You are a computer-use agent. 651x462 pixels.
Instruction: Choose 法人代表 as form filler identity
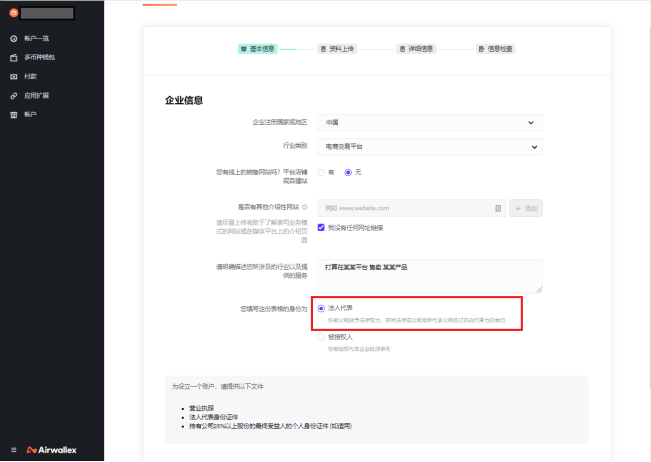321,309
